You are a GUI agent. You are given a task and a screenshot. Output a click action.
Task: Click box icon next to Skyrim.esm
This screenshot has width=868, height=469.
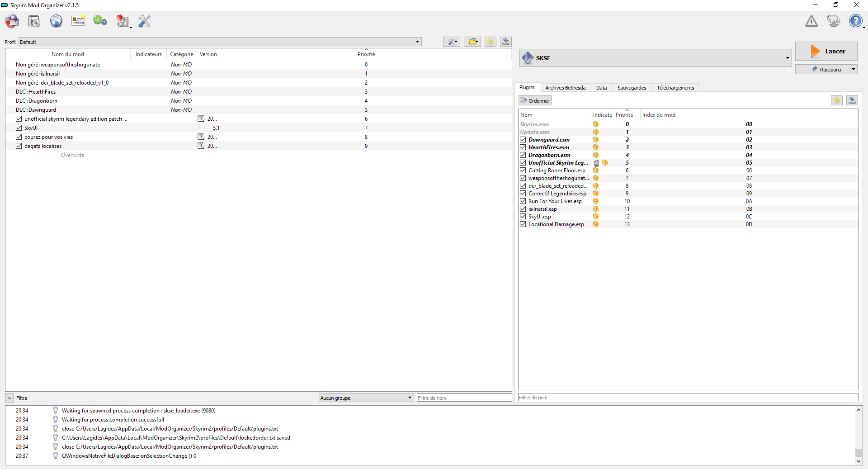pyautogui.click(x=596, y=124)
